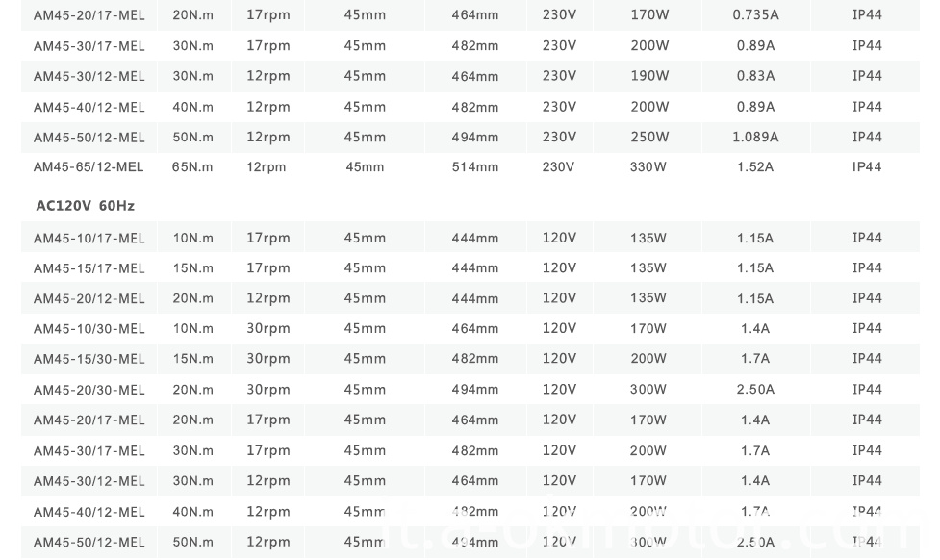Screen dimensions: 940x560
Task: Select the 1.089A current cell
Action: tap(755, 137)
